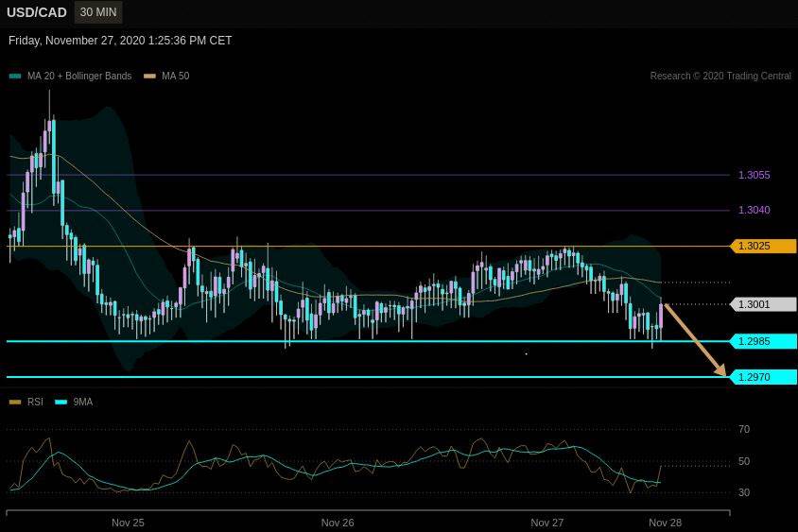This screenshot has height=532, width=798.
Task: Click the MA 20 + Bollinger Bands legend label
Action: (79, 77)
